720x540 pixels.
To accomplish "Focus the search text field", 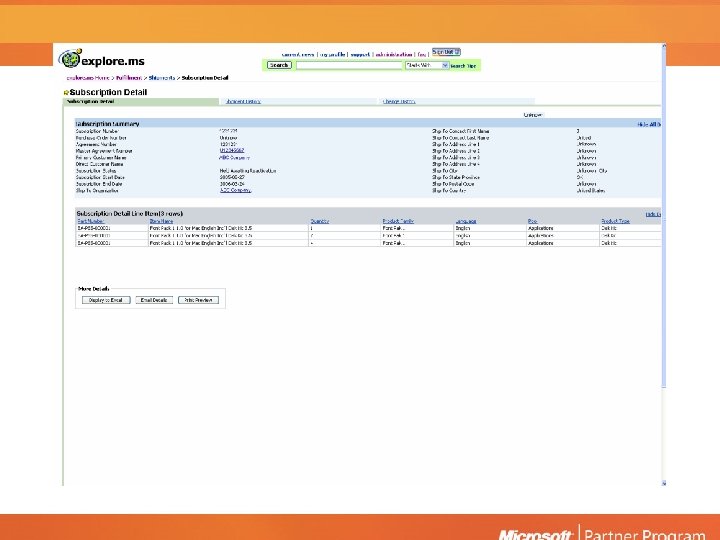I will coord(349,66).
